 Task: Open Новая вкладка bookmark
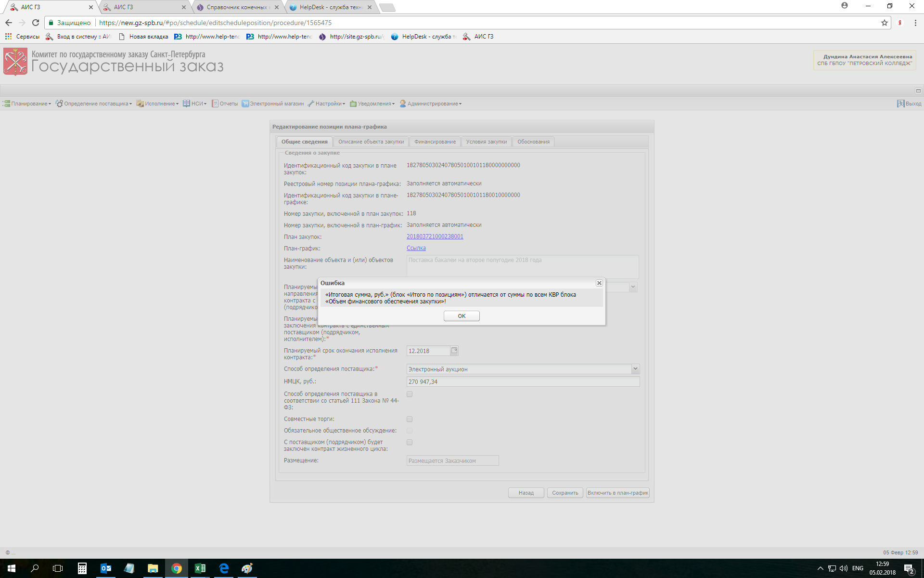(143, 37)
